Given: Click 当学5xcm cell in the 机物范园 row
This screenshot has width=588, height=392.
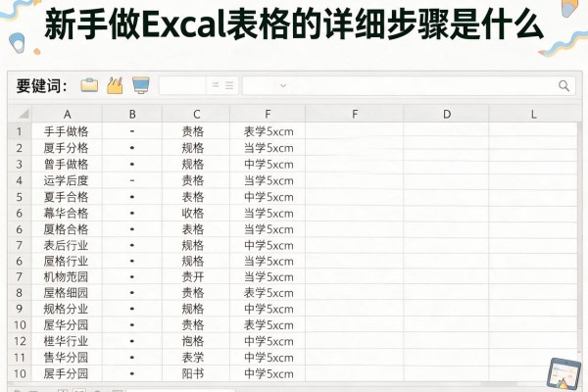Looking at the screenshot, I should coord(269,277).
